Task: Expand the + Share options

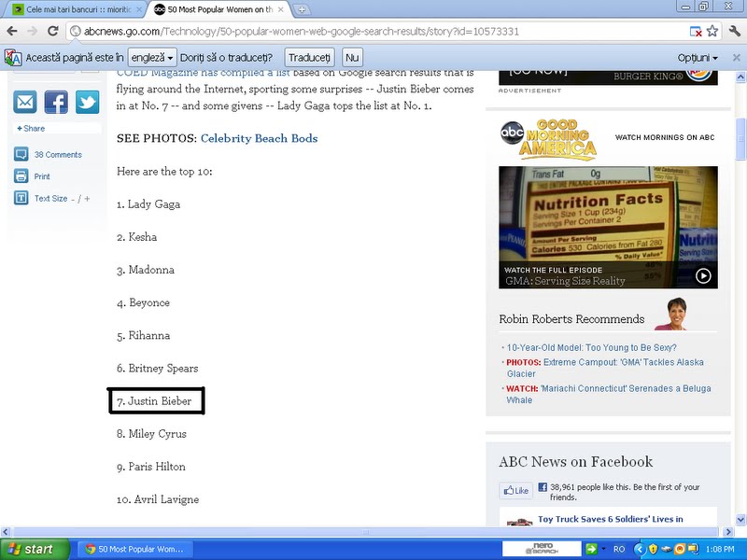Action: 31,129
